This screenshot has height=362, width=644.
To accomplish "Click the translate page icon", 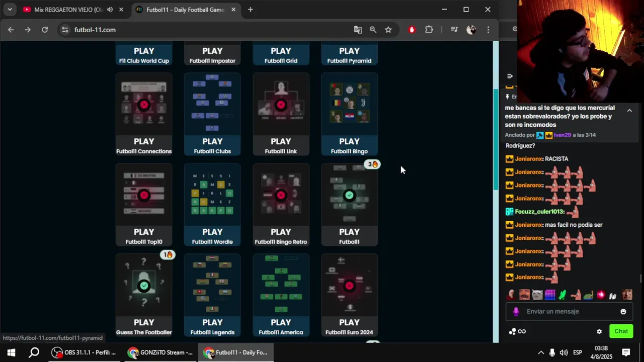I will pyautogui.click(x=358, y=30).
